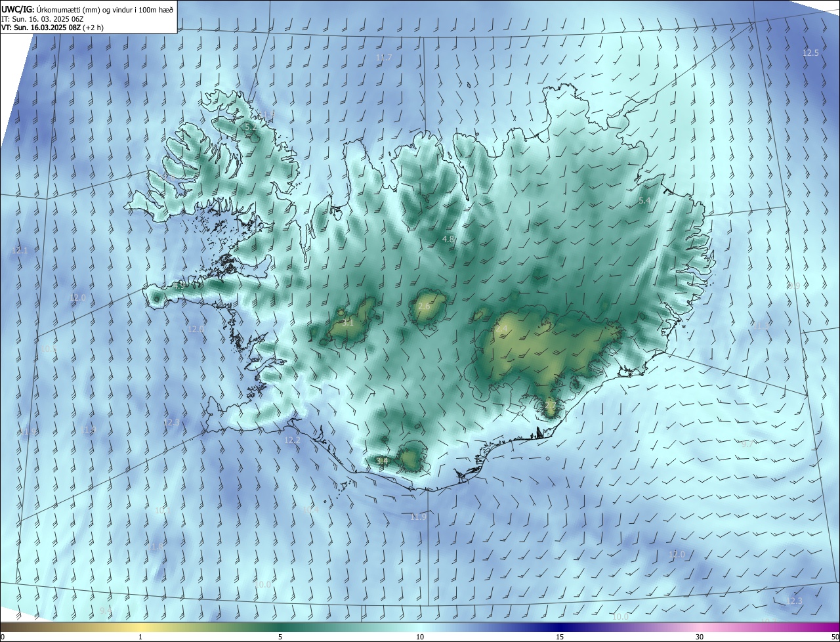This screenshot has height=642, width=840.
Task: Click the '15' tick label on the colour scale
Action: pos(560,637)
